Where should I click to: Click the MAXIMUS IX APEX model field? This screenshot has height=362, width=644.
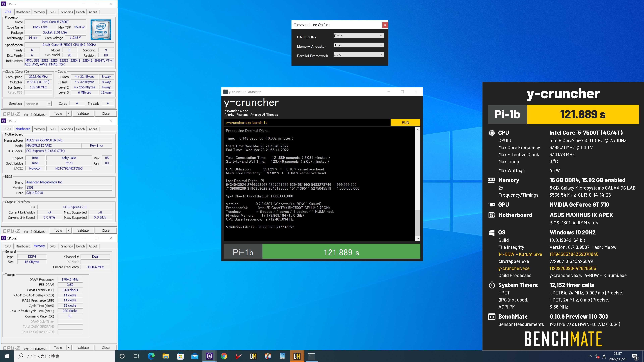click(53, 145)
